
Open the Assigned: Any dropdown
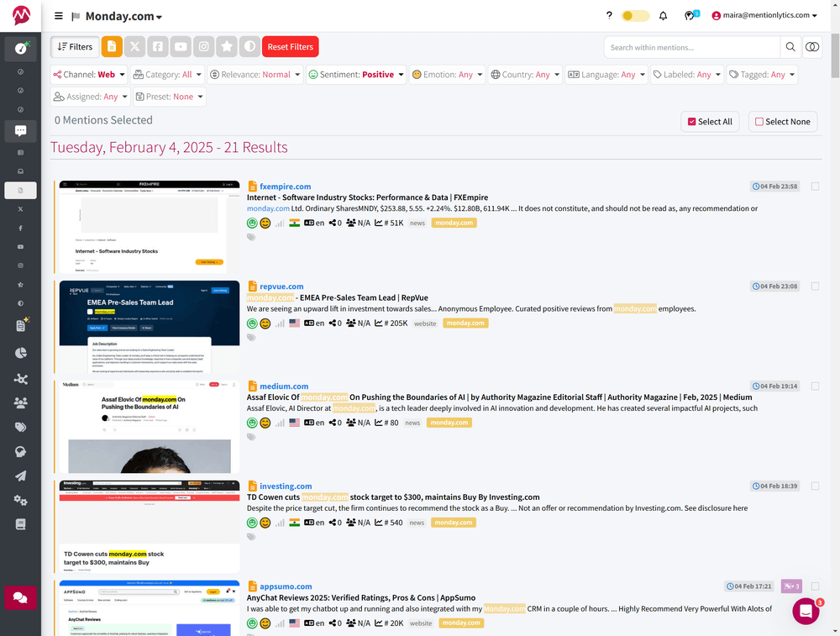pos(91,97)
